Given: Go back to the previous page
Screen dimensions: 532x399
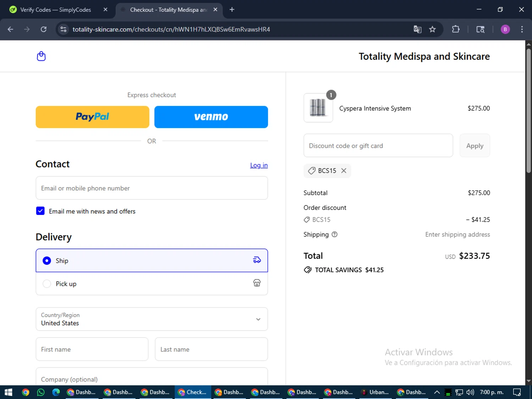Looking at the screenshot, I should pyautogui.click(x=10, y=29).
